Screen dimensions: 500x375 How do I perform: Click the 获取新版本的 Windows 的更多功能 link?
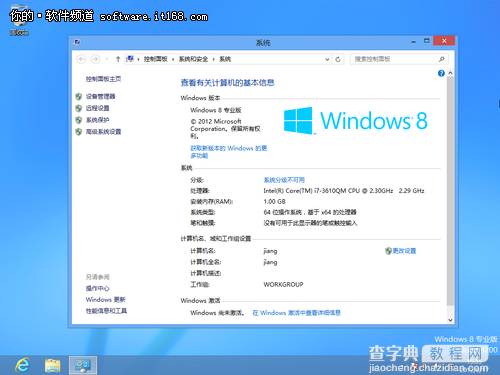click(x=229, y=152)
